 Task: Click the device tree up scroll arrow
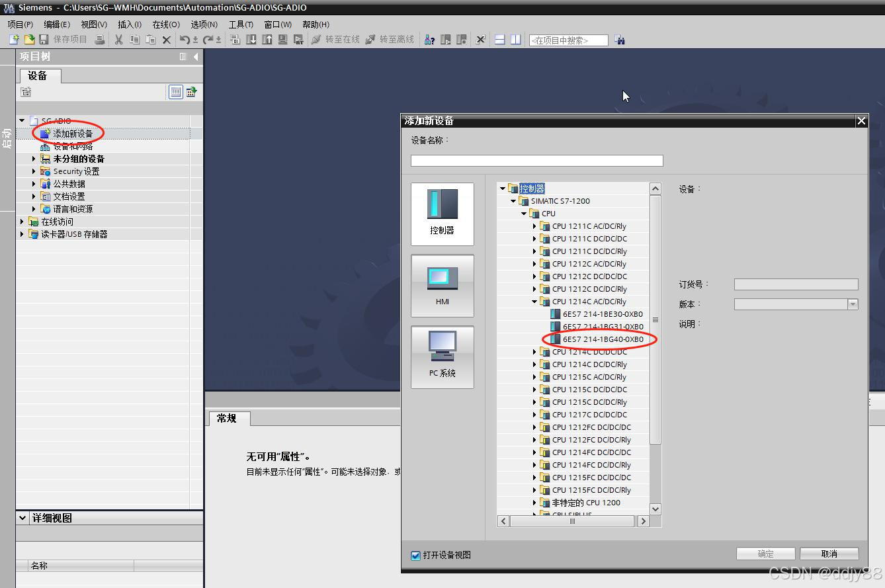click(x=655, y=189)
